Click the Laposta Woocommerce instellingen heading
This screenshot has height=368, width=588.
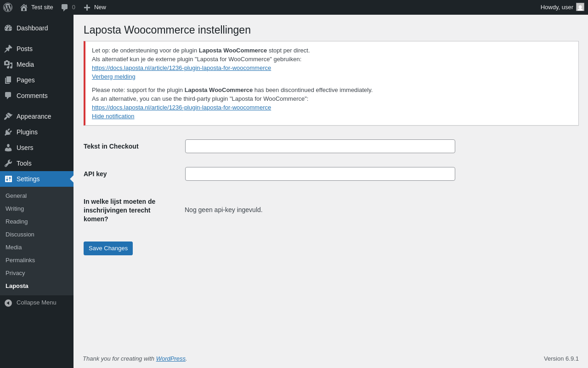click(x=167, y=30)
